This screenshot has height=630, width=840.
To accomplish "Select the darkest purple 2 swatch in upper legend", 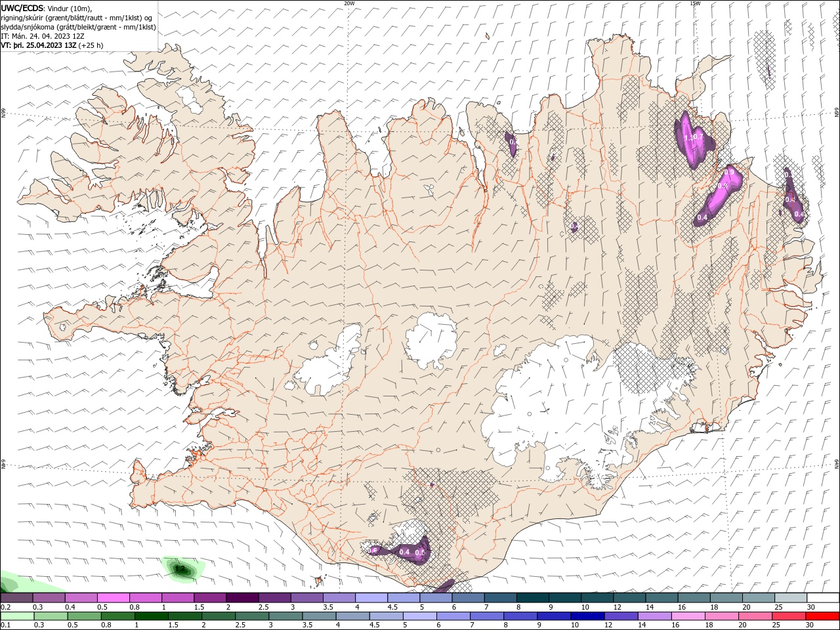I will click(242, 598).
